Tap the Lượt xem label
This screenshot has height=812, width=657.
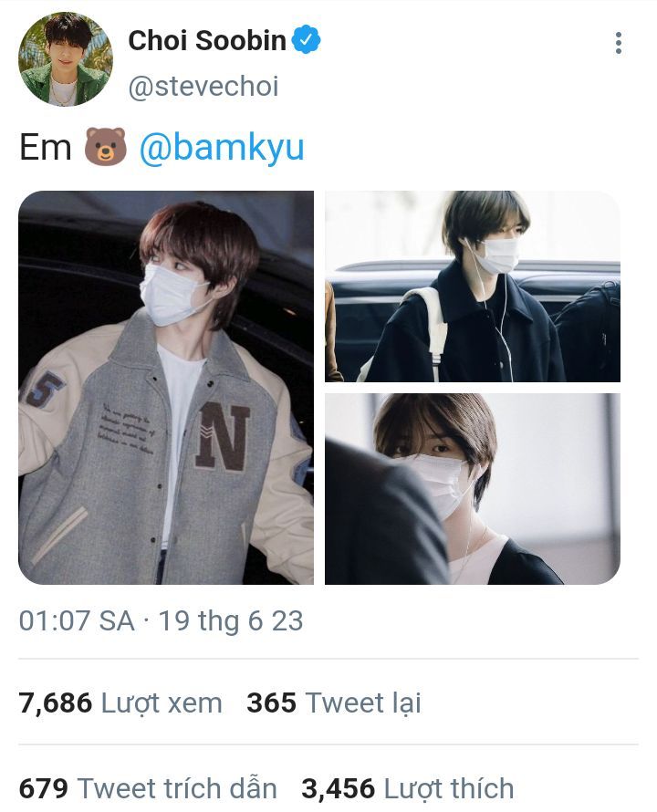click(x=162, y=703)
